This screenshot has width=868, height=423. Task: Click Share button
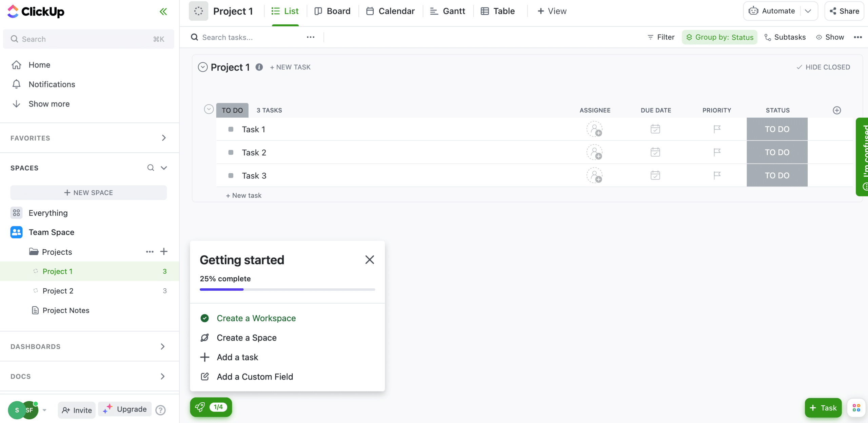point(845,11)
